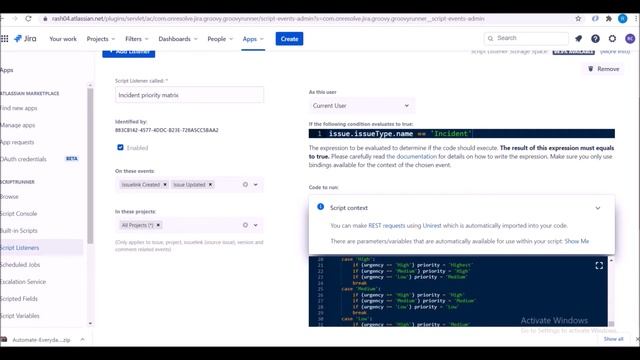Open browser extensions puzzle icon
Viewport: 640px width, 360px height.
609,19
